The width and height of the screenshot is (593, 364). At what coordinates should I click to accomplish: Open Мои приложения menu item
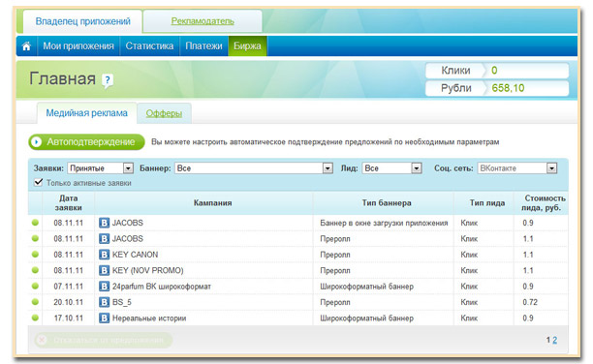[78, 46]
